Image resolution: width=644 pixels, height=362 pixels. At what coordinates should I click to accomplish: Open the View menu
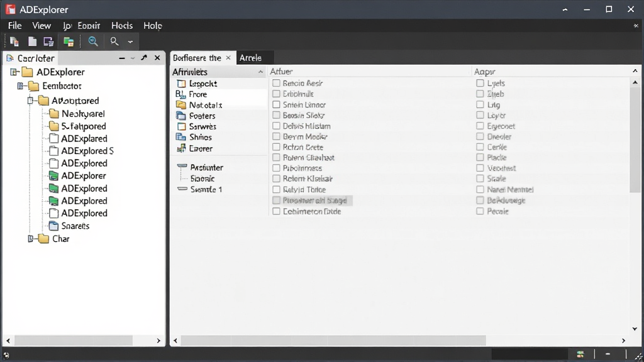click(x=42, y=25)
